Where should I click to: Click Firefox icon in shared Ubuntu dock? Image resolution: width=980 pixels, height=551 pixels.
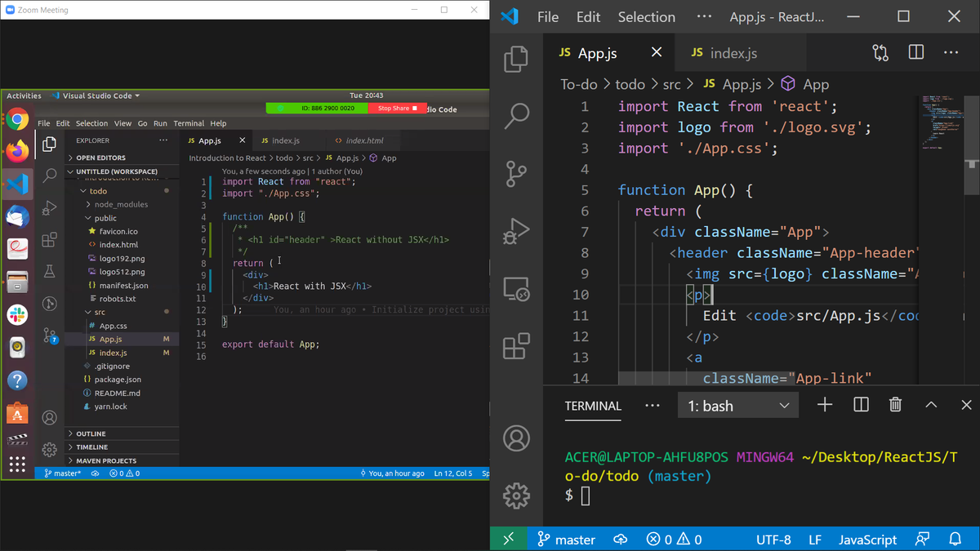(x=17, y=151)
